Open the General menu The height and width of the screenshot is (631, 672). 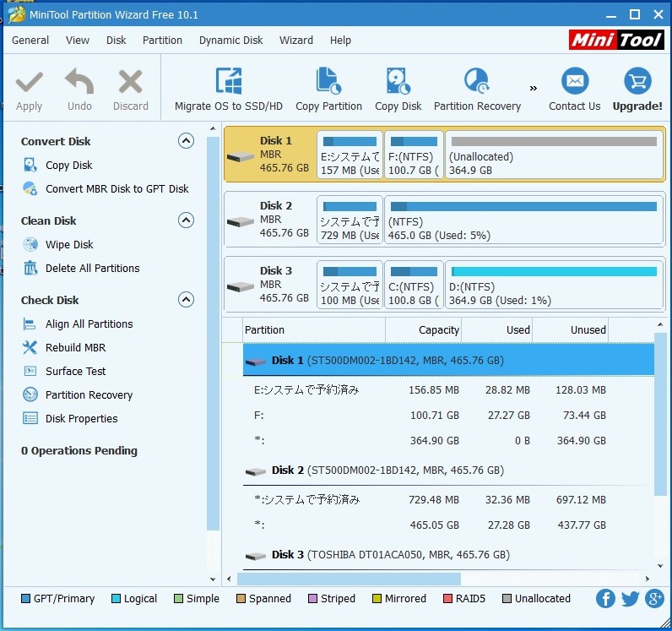(x=30, y=41)
